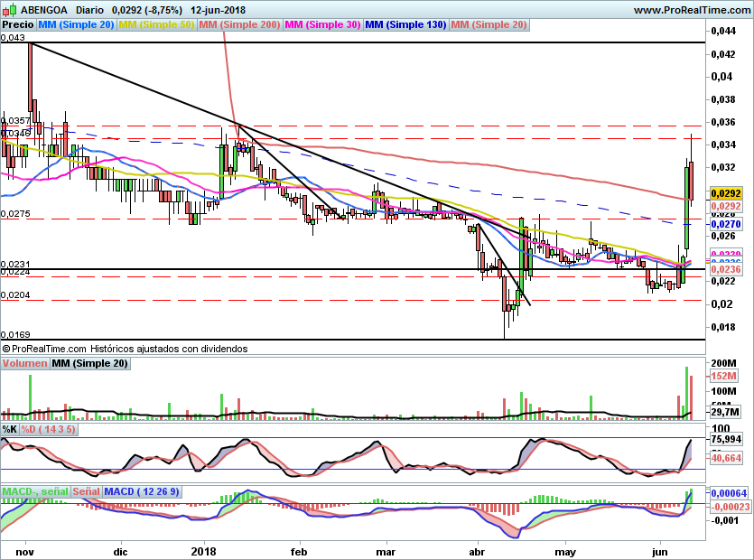
Task: Select the magenta MM (Simple 30) label
Action: point(322,25)
